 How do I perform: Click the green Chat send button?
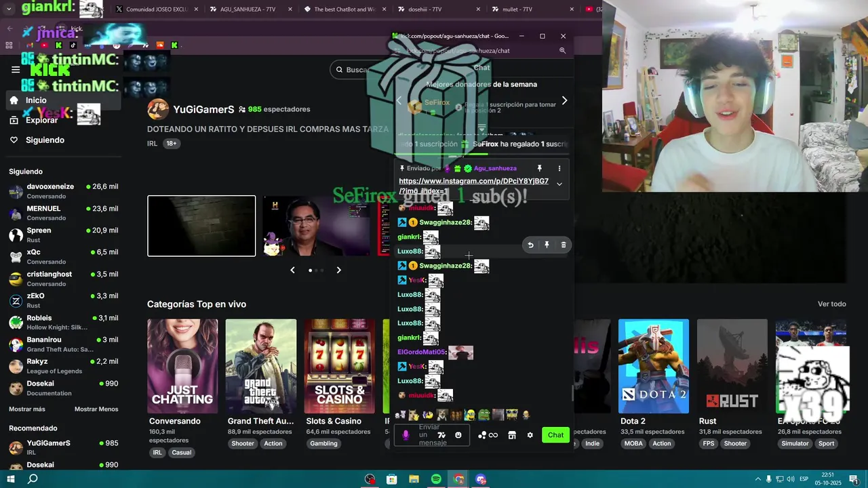tap(555, 435)
